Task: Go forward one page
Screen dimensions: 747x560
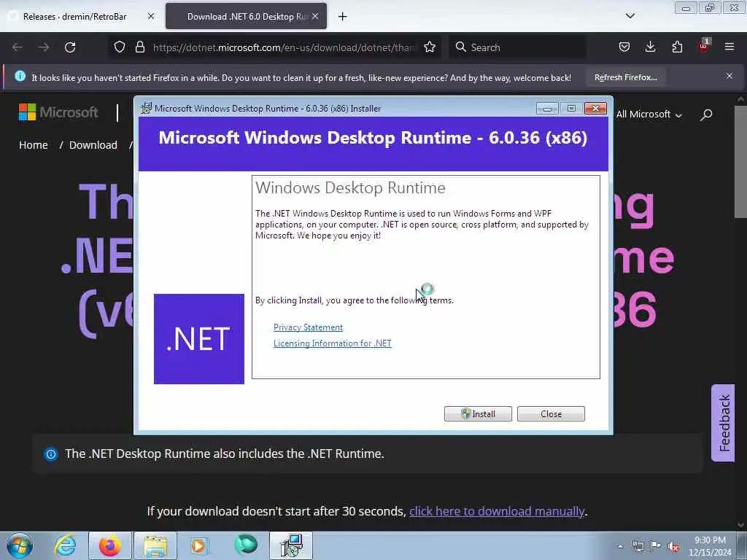Action: point(43,47)
